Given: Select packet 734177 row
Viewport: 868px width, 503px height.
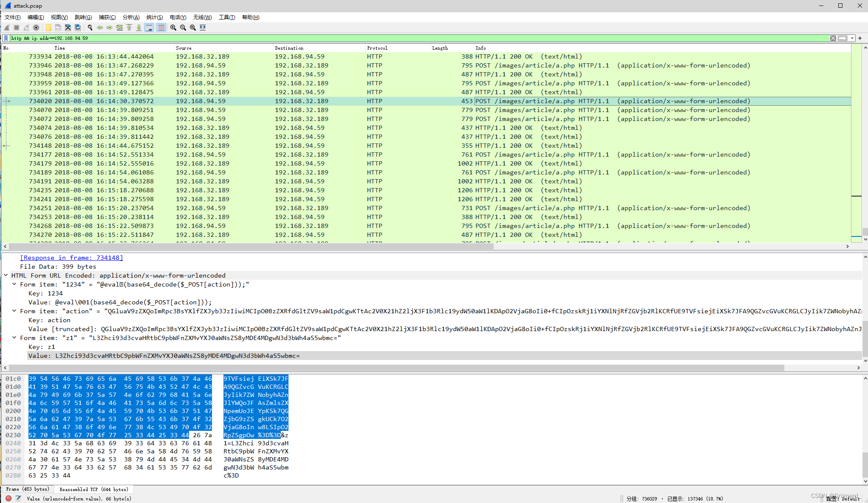Looking at the screenshot, I should (x=427, y=155).
